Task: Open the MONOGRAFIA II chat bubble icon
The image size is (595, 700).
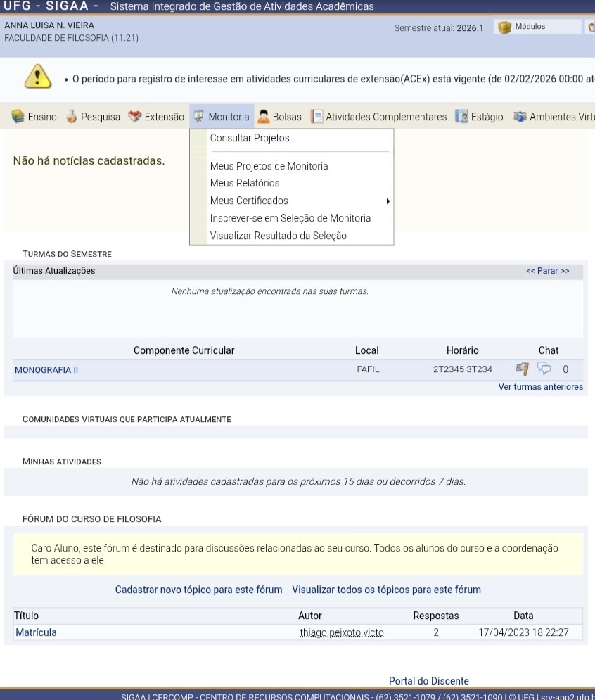Action: click(544, 369)
